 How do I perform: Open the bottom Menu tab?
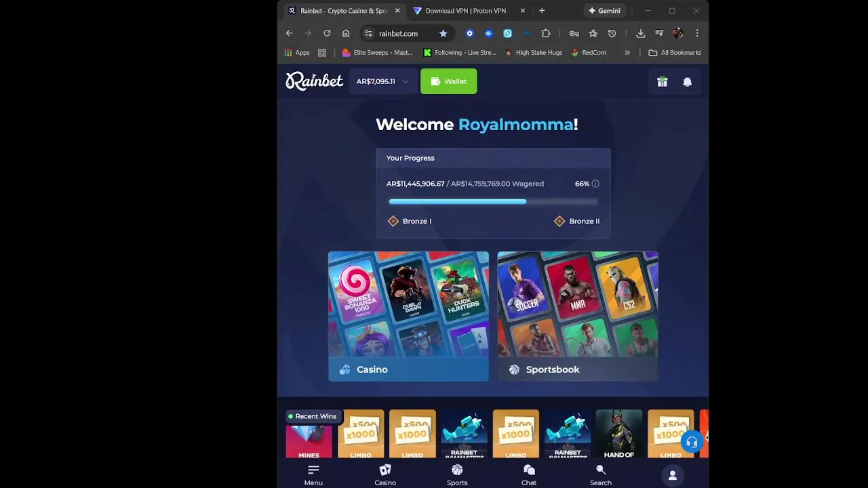click(x=313, y=475)
